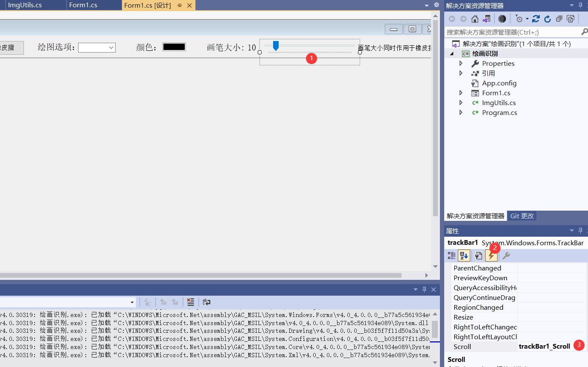Viewport: 588px width, 367px height.
Task: Click the Solution Explorer search field
Action: (x=512, y=32)
